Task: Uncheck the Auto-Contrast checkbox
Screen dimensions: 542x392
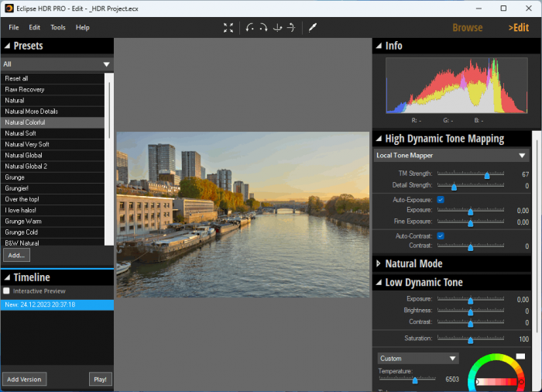Action: 441,236
